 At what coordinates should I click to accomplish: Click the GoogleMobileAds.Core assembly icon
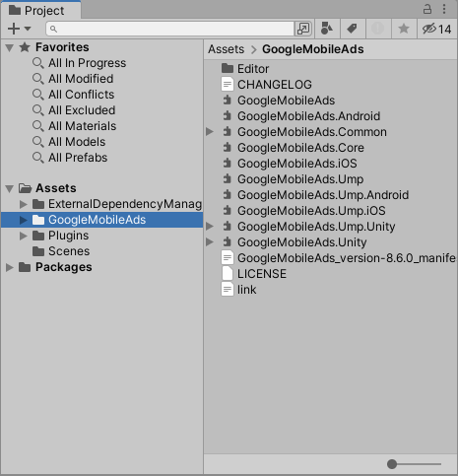coord(228,147)
